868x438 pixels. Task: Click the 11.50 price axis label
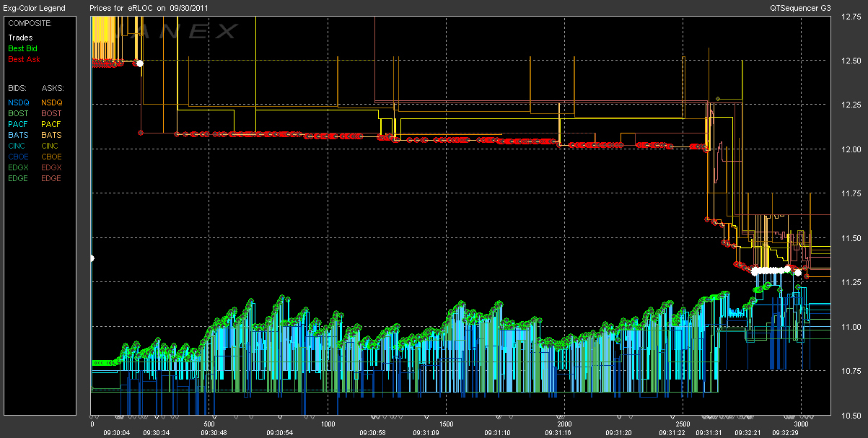tap(851, 238)
